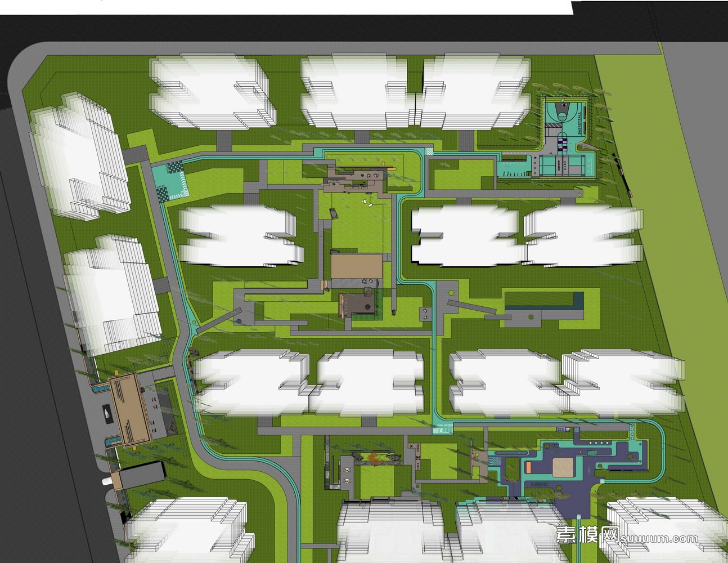Click the suuuum.com watermark link
Screen dimensions: 728x563
click(x=659, y=538)
